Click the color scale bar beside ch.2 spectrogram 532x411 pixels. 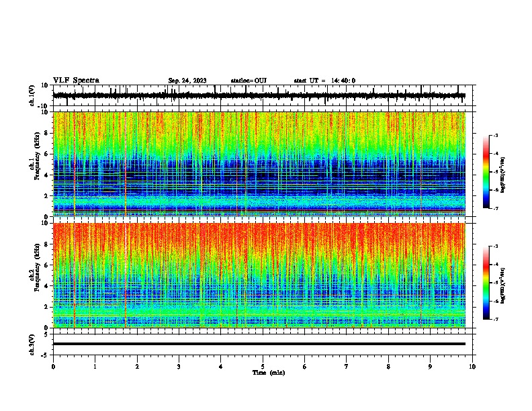click(486, 283)
